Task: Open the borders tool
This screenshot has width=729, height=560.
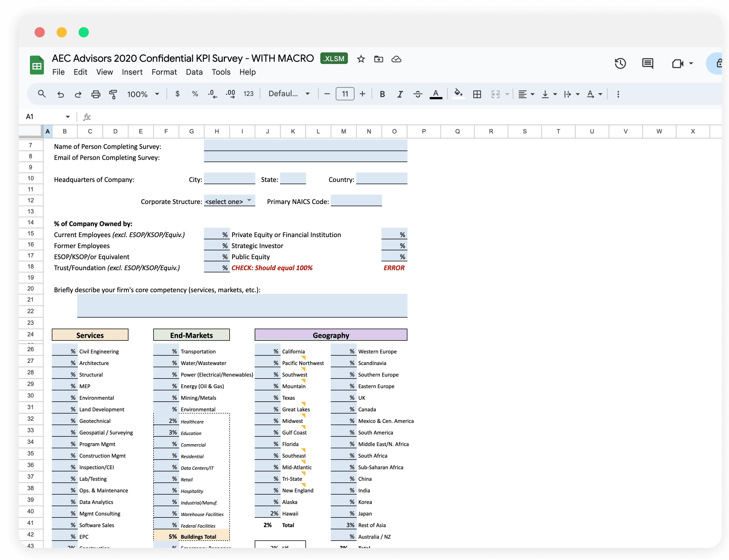Action: click(477, 94)
